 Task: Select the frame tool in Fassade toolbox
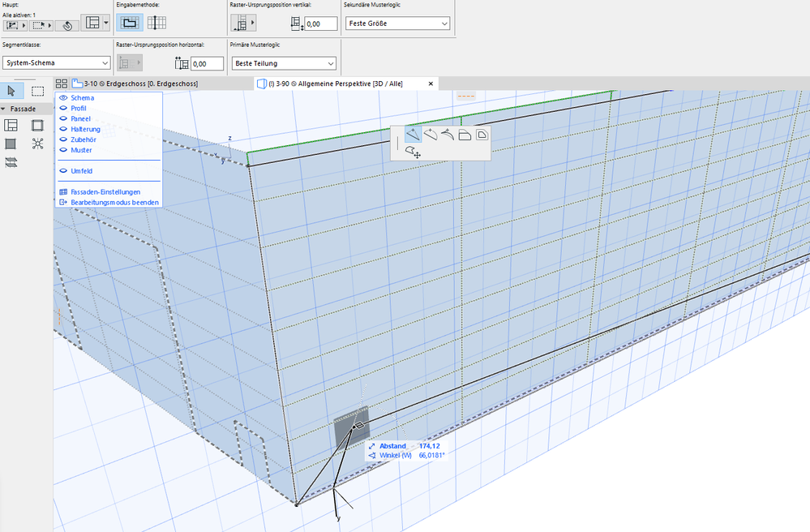coord(37,125)
